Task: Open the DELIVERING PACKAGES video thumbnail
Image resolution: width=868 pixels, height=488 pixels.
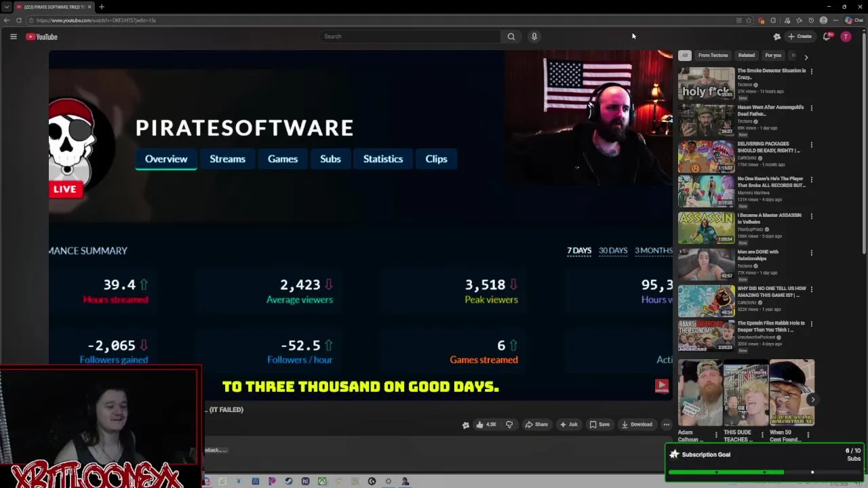Action: pos(706,156)
